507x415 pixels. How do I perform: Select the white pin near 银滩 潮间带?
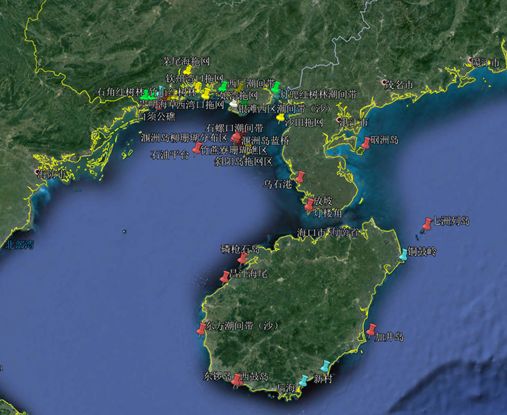click(x=234, y=104)
